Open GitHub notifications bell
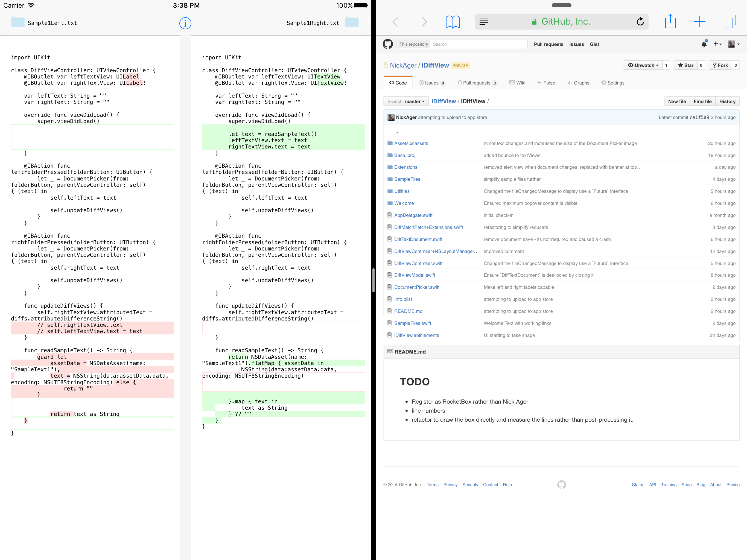The height and width of the screenshot is (560, 747). pyautogui.click(x=704, y=44)
